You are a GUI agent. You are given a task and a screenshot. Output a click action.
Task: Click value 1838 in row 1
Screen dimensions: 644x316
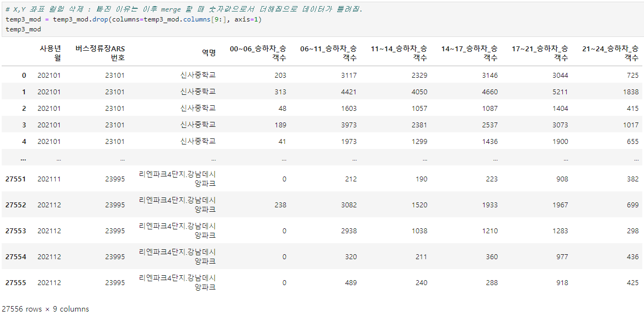pos(631,92)
